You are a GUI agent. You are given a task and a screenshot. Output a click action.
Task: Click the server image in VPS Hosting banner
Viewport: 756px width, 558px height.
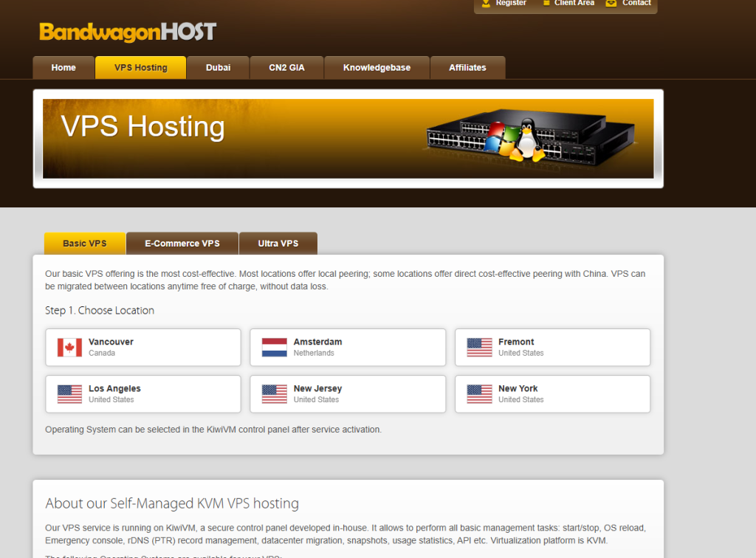pyautogui.click(x=530, y=137)
